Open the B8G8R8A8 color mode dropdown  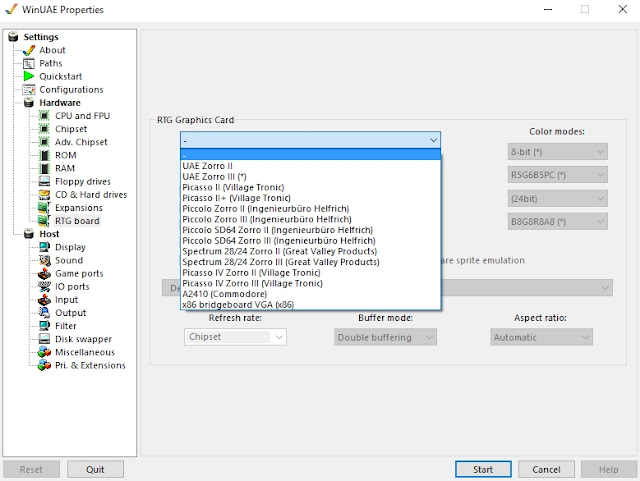tap(558, 222)
